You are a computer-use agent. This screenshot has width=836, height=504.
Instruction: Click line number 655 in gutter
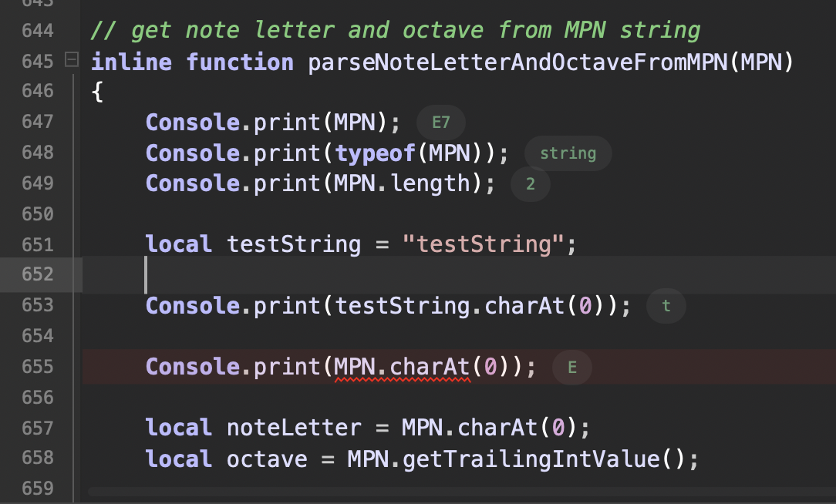tap(38, 367)
